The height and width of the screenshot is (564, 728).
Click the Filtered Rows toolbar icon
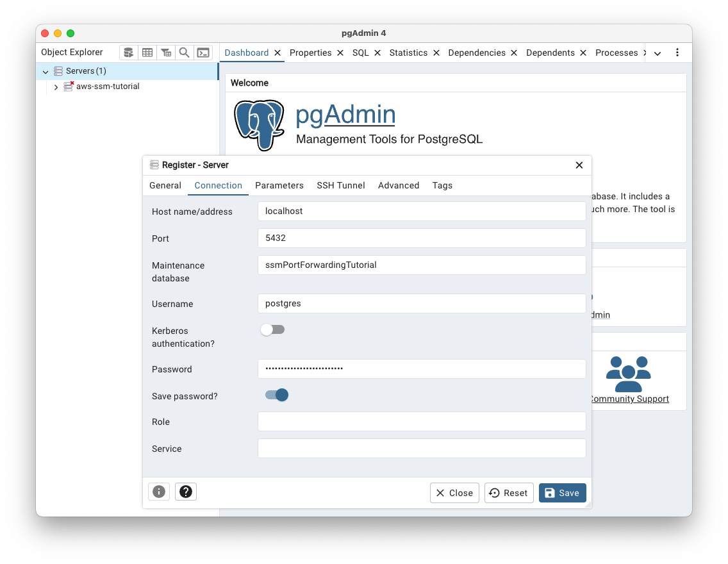click(x=166, y=53)
